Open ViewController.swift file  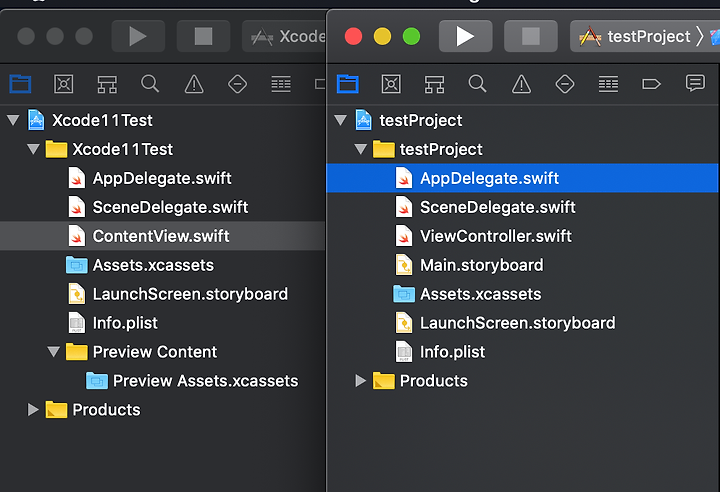click(x=523, y=236)
